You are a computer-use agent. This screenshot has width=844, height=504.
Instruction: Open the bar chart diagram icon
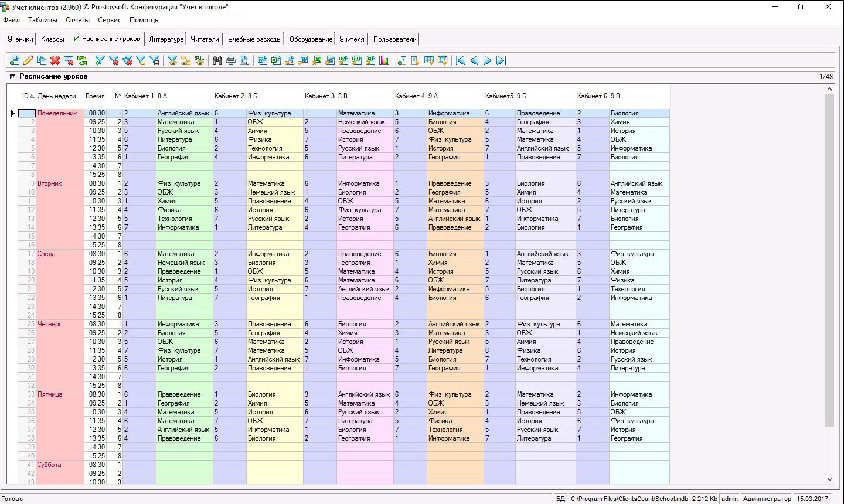click(384, 60)
